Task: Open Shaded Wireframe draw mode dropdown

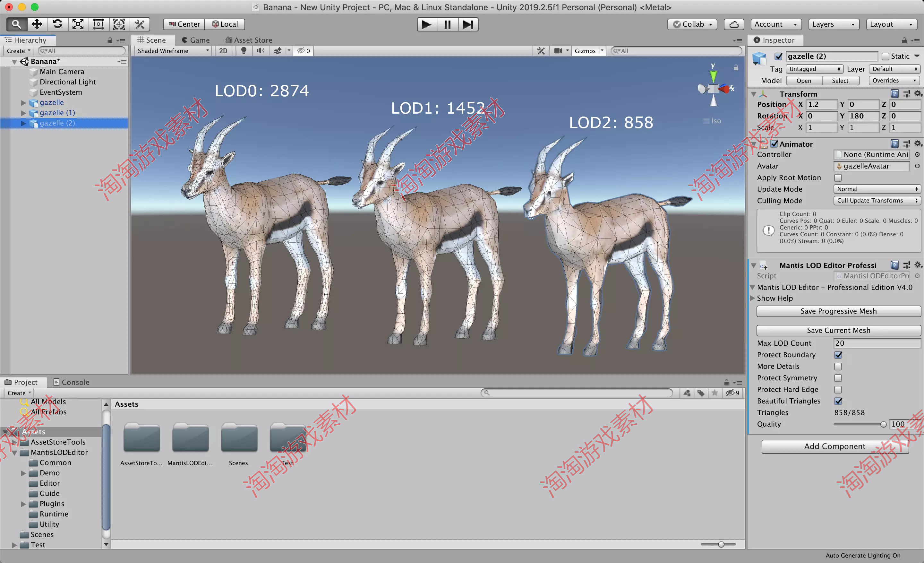Action: [173, 51]
